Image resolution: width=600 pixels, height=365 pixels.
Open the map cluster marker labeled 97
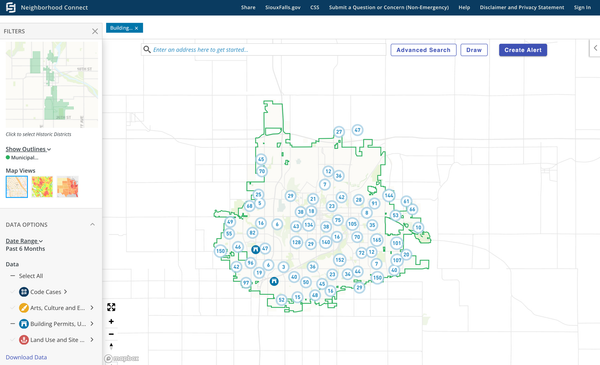246,283
